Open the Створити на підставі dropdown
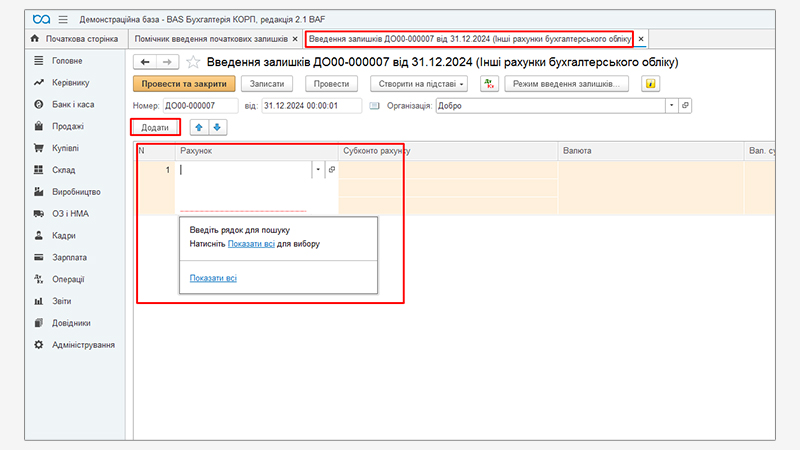 coord(419,84)
